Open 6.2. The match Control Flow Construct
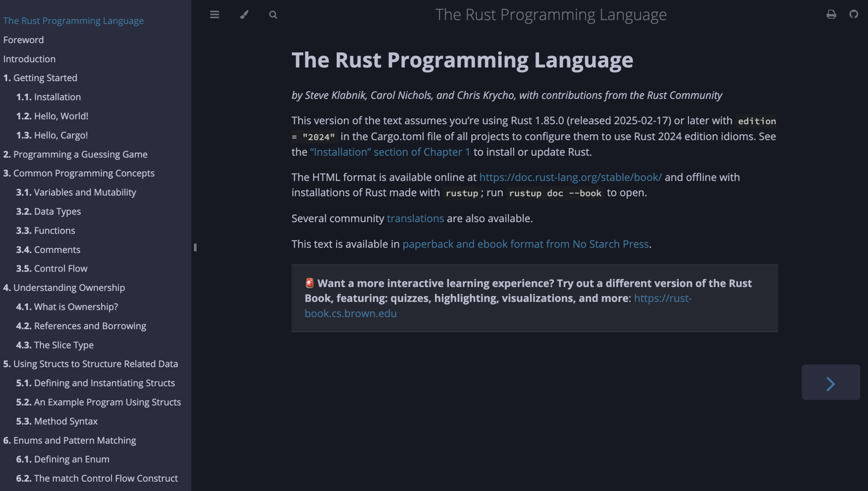 tap(97, 478)
